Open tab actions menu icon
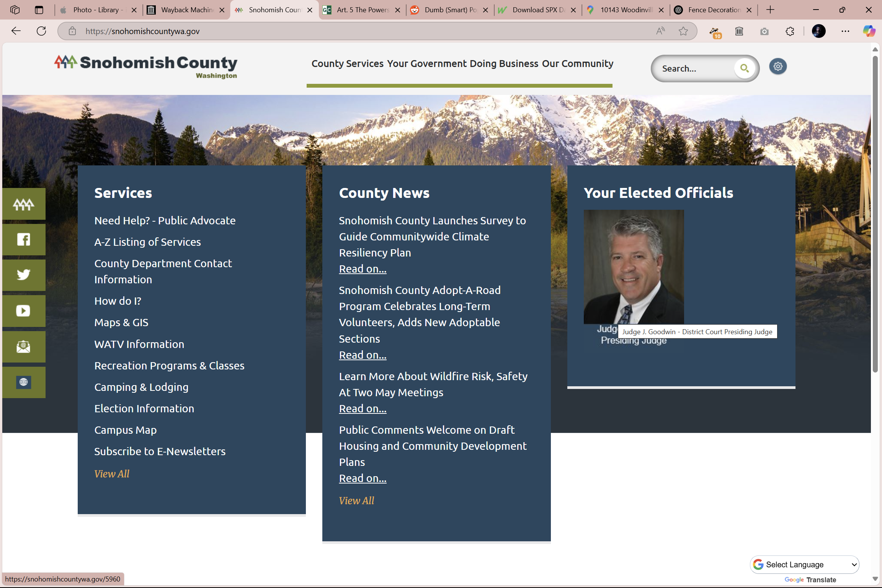Screen dimensions: 882x588 pyautogui.click(x=39, y=10)
